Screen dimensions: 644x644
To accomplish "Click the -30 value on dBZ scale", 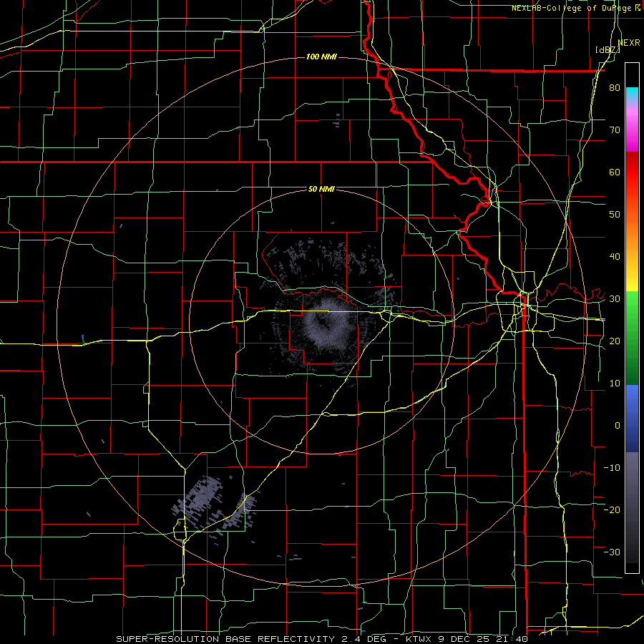I will tap(612, 552).
